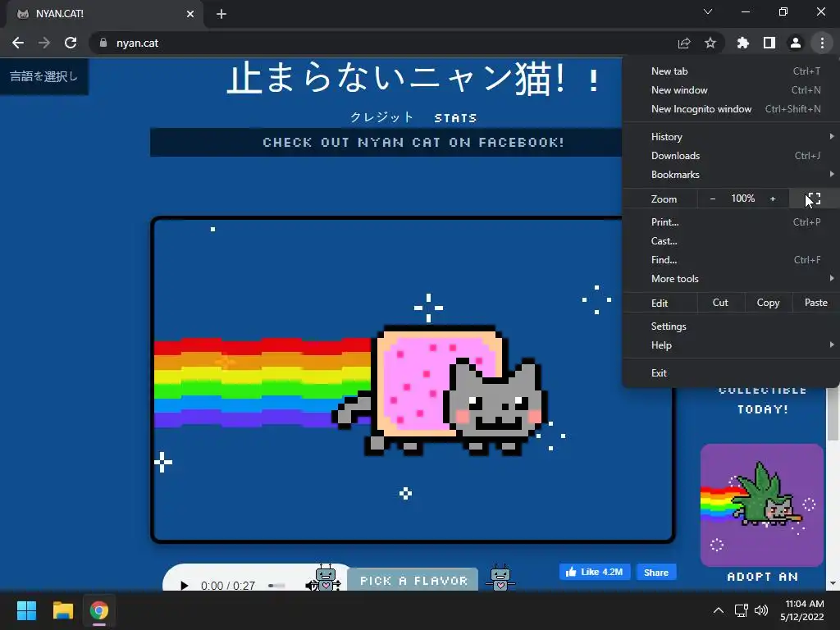Open a New Incognito window
The image size is (840, 630).
click(x=731, y=109)
